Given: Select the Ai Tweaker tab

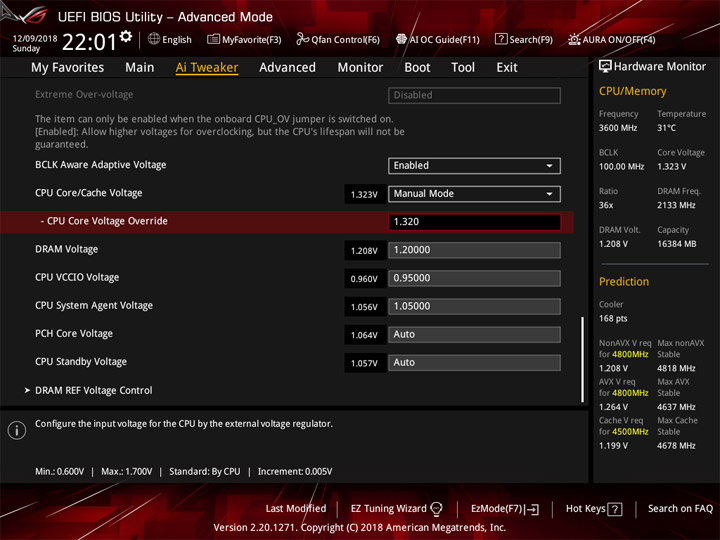Looking at the screenshot, I should coord(207,68).
